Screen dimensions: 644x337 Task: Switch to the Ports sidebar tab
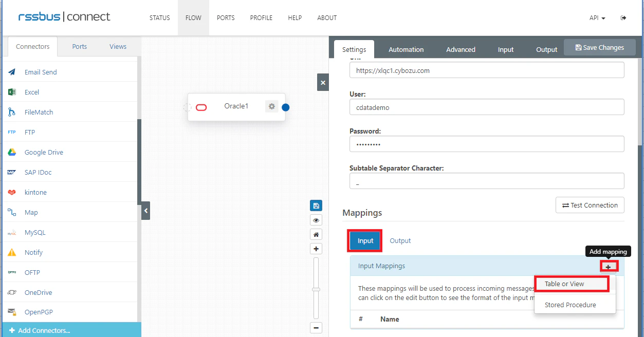[x=80, y=46]
